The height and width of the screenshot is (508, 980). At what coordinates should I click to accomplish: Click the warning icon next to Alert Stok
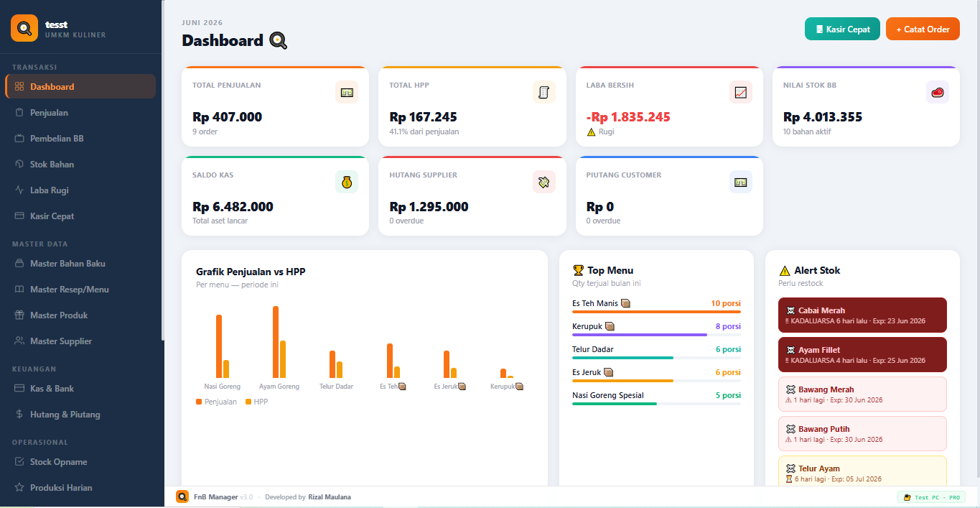coord(785,270)
